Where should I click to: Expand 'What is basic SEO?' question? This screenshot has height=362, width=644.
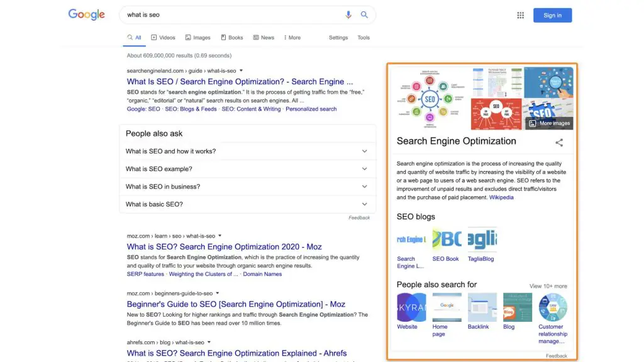click(x=247, y=204)
